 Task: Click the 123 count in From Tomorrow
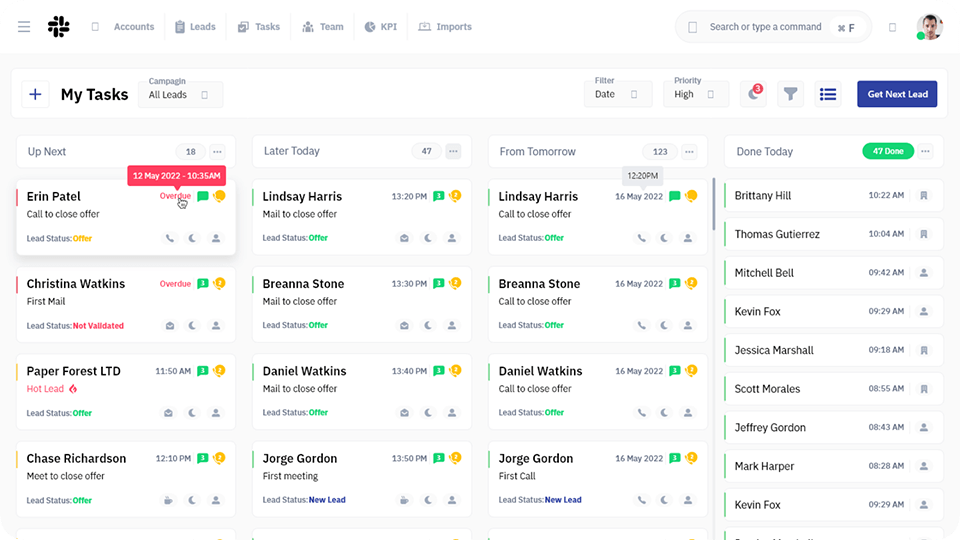tap(659, 152)
